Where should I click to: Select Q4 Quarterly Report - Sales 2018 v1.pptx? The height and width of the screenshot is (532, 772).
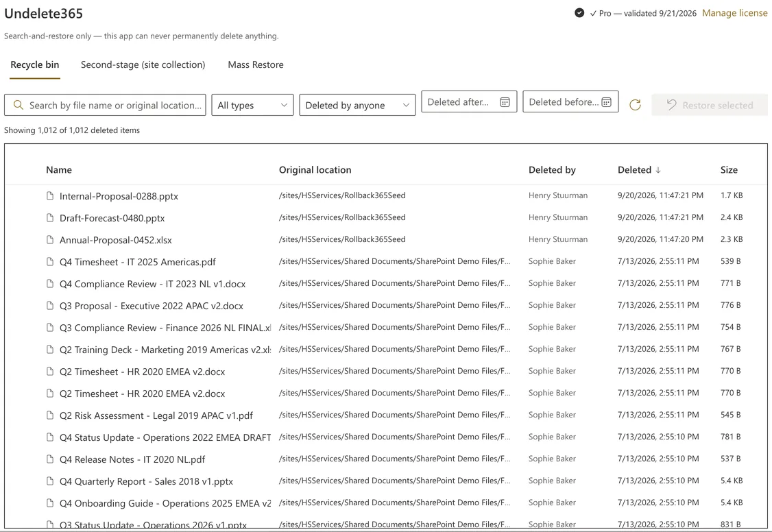(x=146, y=481)
